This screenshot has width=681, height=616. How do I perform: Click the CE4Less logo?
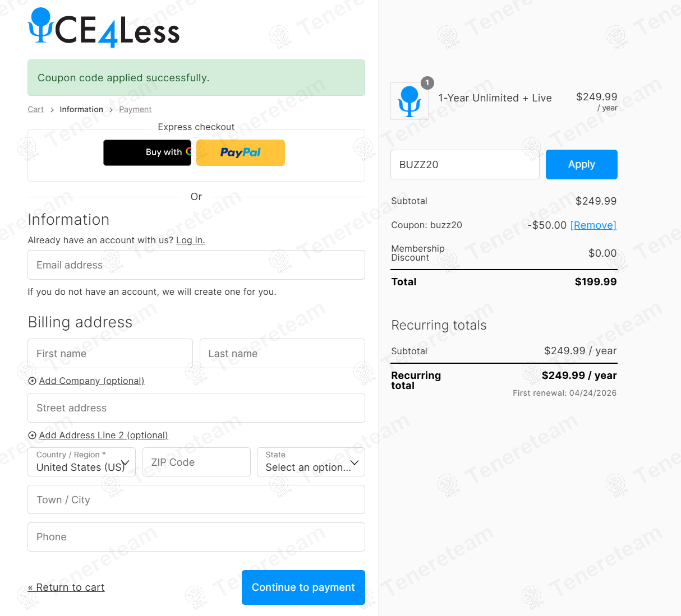click(104, 28)
